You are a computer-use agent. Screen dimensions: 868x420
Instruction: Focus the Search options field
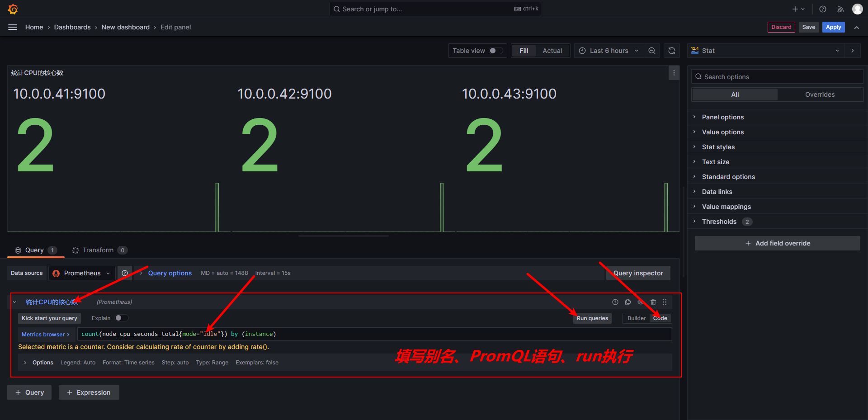point(777,77)
